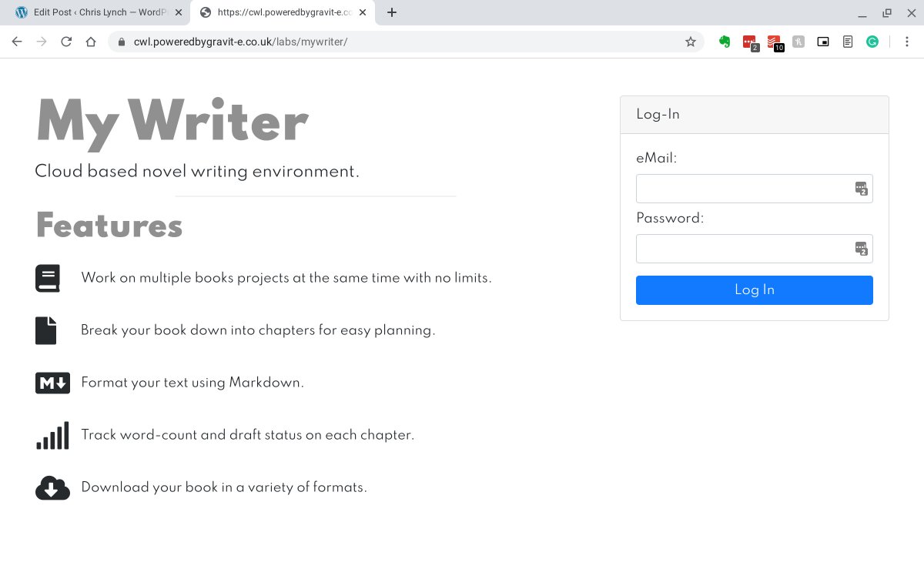The height and width of the screenshot is (579, 924).
Task: Reload the current page
Action: click(x=66, y=42)
